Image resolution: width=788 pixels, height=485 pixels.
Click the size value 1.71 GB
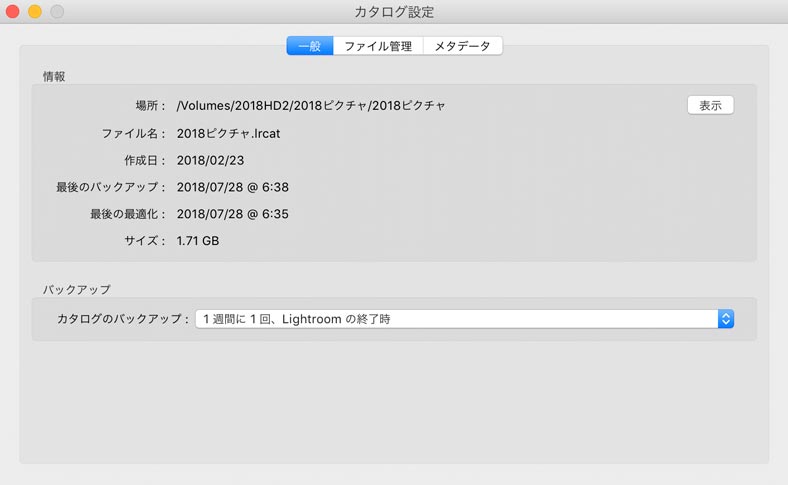(198, 241)
